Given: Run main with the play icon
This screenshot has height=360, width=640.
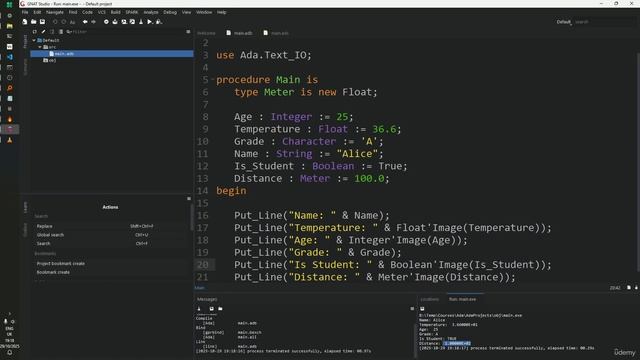Looking at the screenshot, I should (x=150, y=22).
